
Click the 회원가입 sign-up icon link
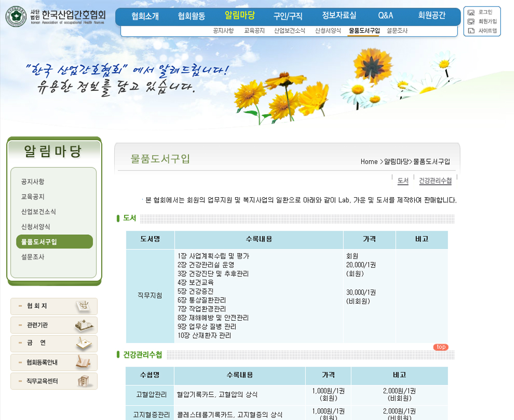click(482, 21)
